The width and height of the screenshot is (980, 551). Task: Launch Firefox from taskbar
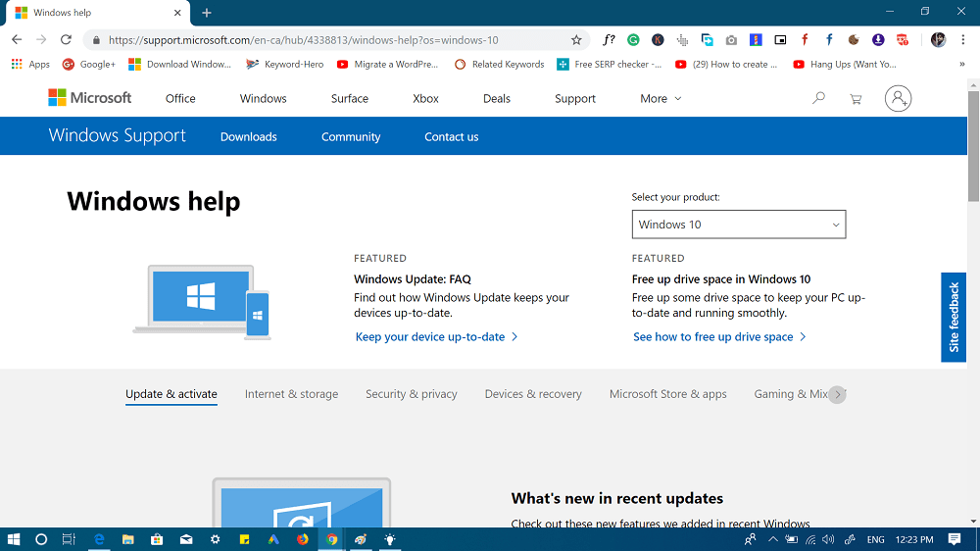303,539
